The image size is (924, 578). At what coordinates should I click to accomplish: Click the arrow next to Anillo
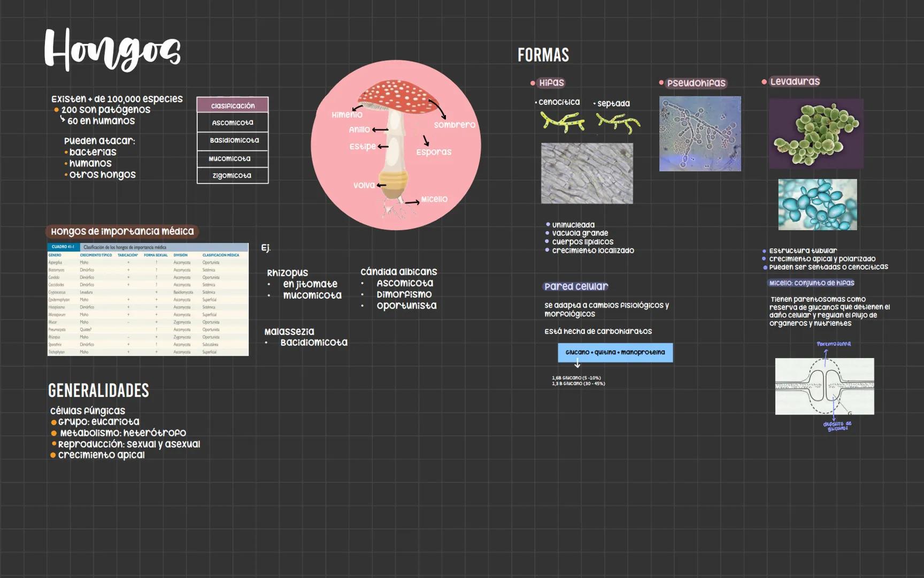pos(380,130)
